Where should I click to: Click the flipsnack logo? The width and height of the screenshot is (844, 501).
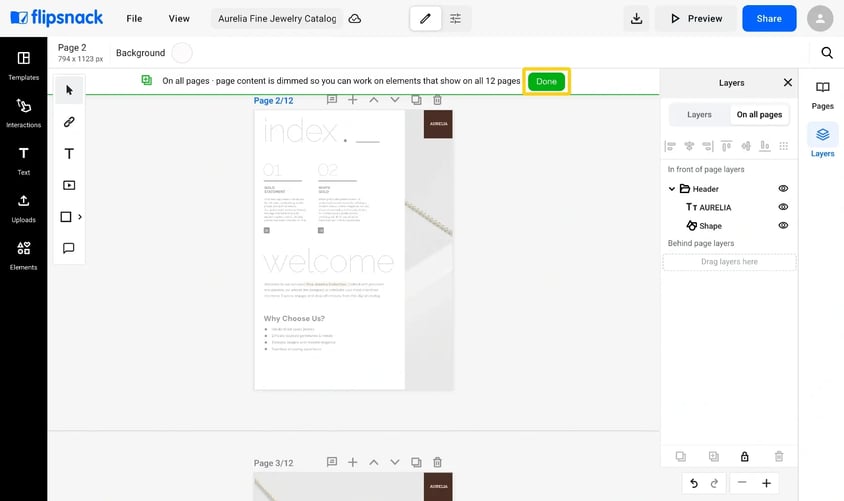tap(57, 18)
